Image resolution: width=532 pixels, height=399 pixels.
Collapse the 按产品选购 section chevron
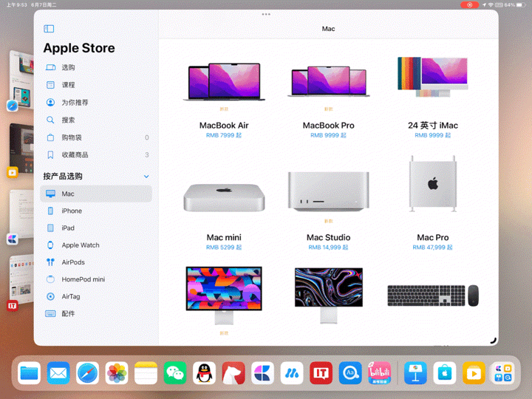point(146,177)
